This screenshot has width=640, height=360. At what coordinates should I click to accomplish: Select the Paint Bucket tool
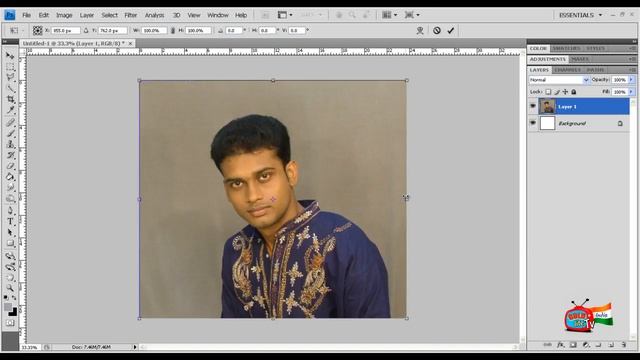10,177
